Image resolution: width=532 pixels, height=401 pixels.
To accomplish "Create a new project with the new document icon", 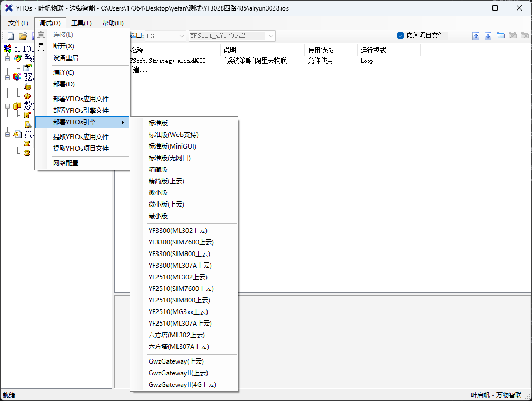I will point(11,35).
